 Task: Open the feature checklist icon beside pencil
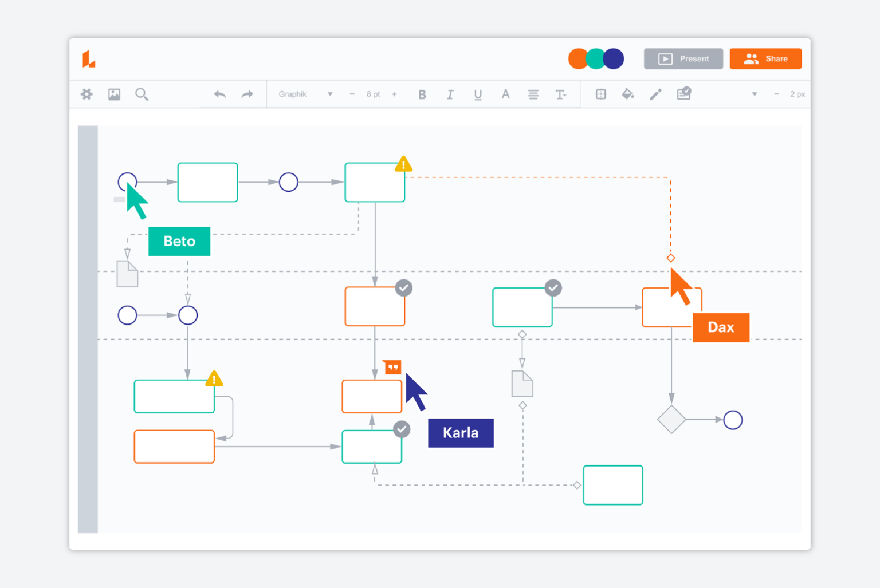[683, 93]
